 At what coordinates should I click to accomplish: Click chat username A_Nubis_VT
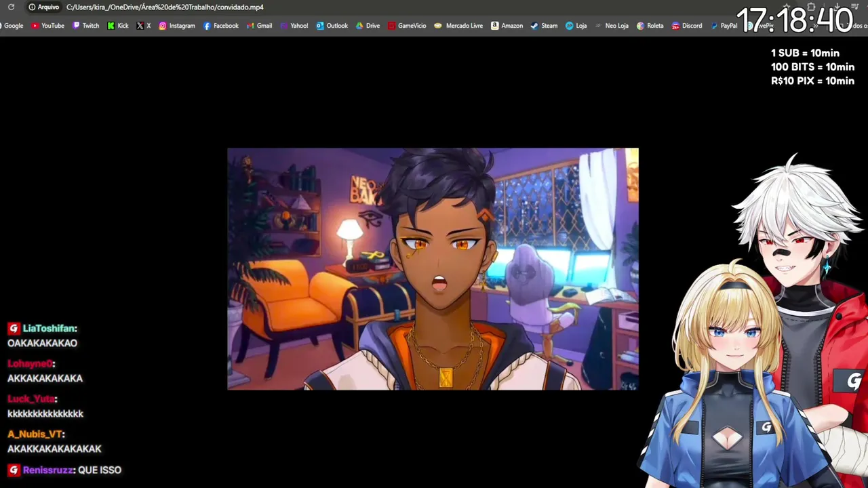(35, 434)
